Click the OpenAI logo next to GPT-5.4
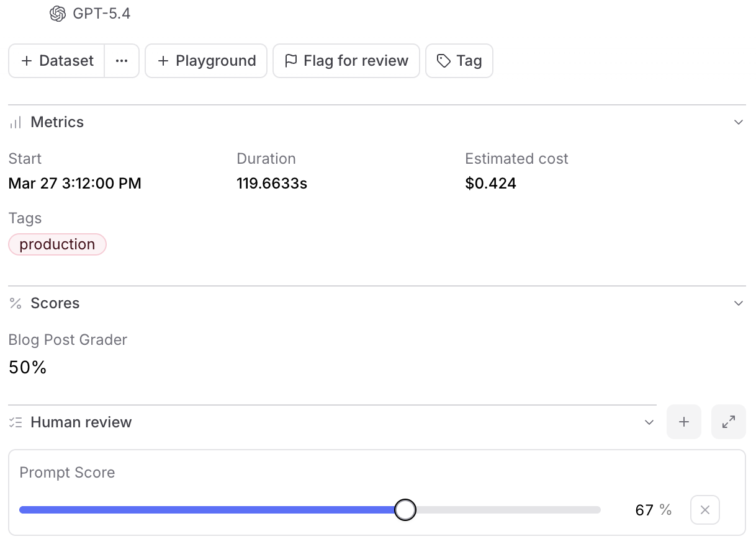This screenshot has width=756, height=552. 56,13
